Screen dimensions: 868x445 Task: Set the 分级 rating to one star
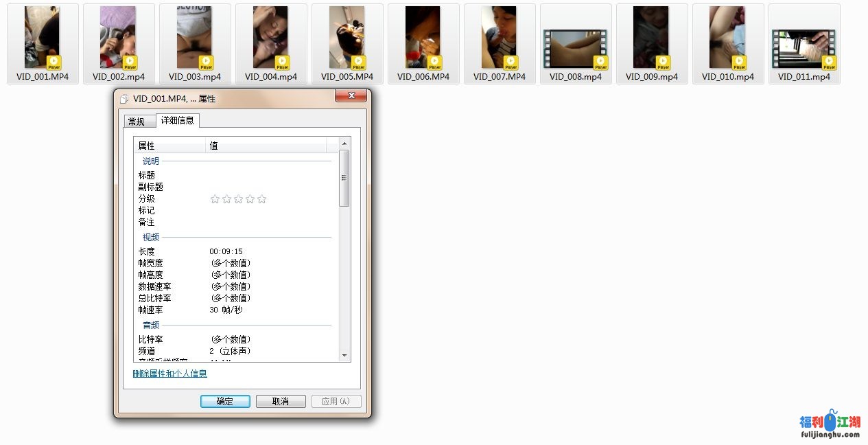(215, 199)
